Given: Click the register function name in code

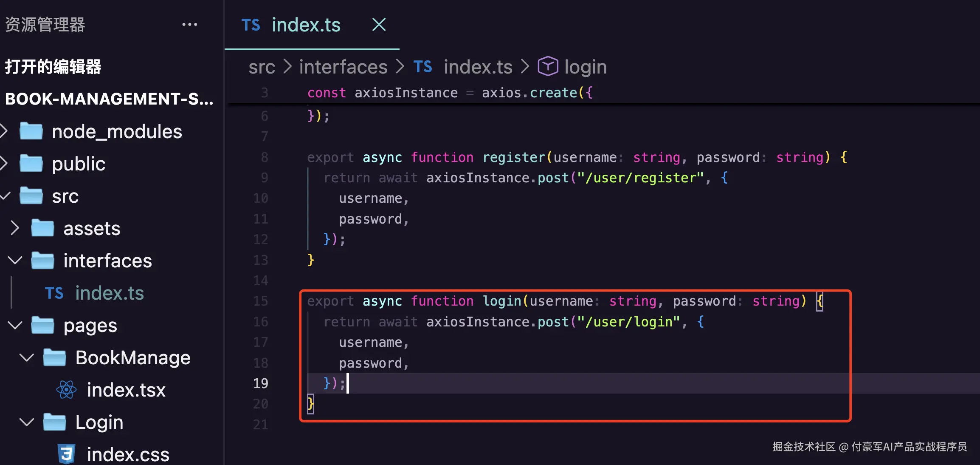Looking at the screenshot, I should (514, 158).
